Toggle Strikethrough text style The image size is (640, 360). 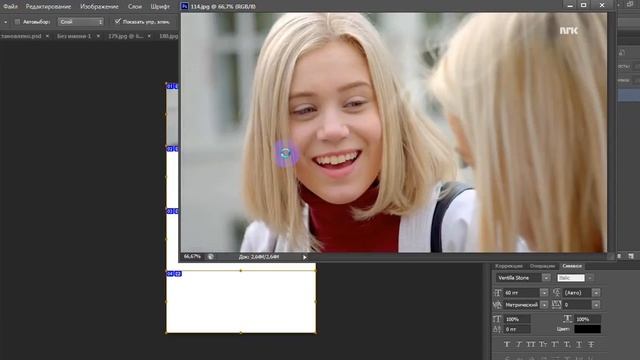click(591, 344)
